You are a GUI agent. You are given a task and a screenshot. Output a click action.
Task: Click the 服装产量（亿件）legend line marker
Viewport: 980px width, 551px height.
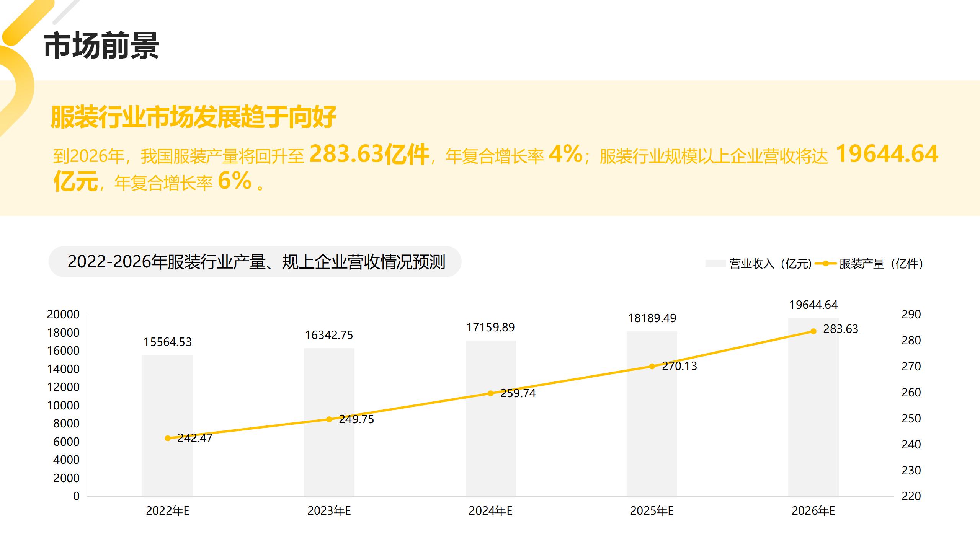pos(826,264)
